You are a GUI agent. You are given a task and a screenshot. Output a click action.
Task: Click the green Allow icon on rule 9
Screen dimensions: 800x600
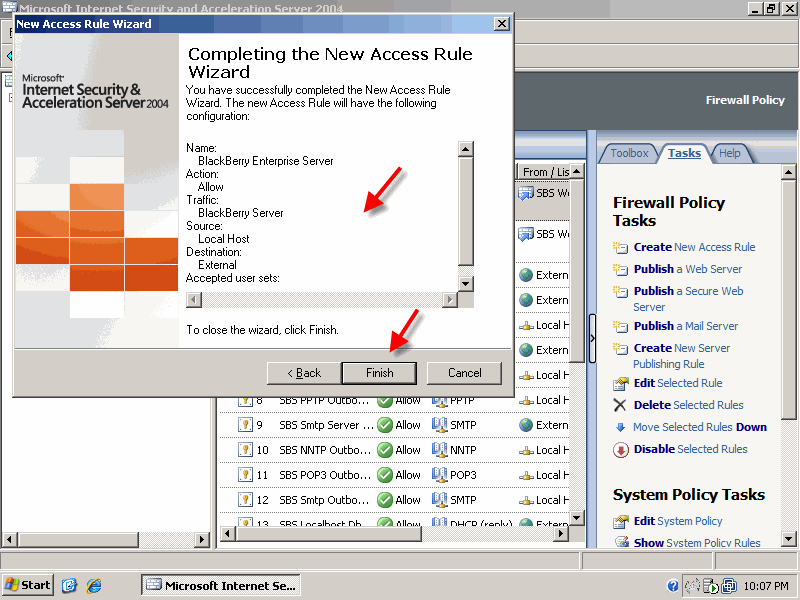pyautogui.click(x=385, y=425)
